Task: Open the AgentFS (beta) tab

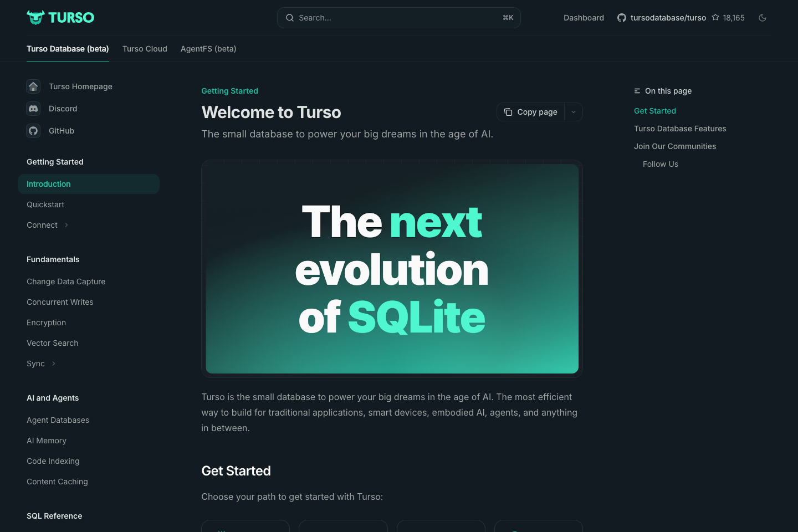Action: click(x=208, y=49)
